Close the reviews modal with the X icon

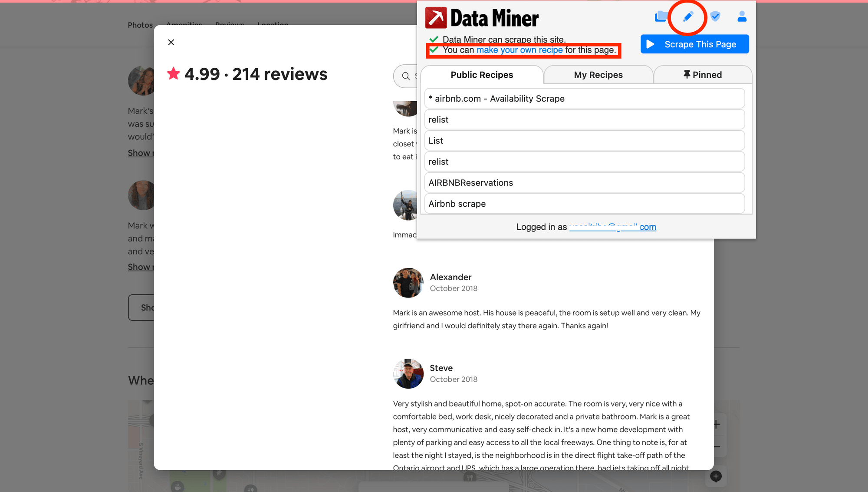(x=171, y=42)
